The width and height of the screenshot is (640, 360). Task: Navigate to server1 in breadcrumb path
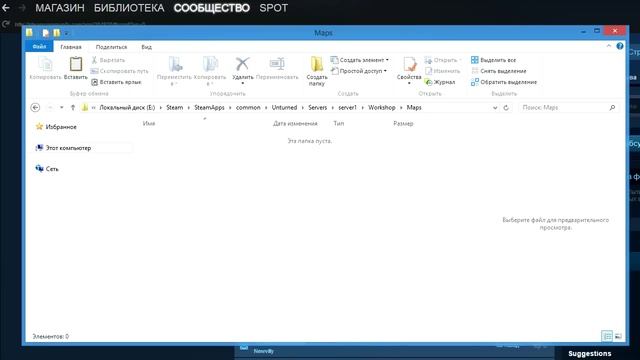(347, 107)
